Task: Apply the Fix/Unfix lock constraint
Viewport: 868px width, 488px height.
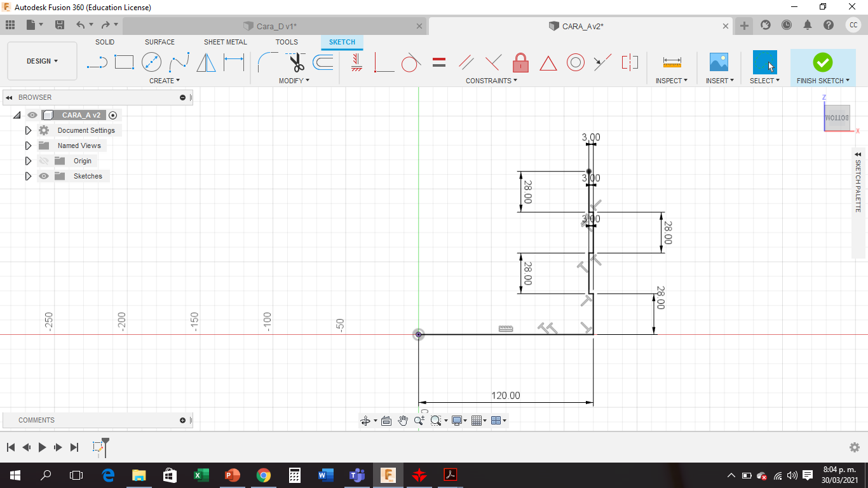Action: [521, 62]
